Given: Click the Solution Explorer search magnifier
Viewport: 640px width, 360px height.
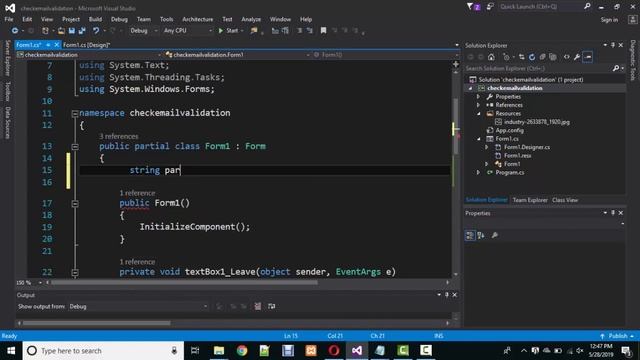Looking at the screenshot, I should pyautogui.click(x=616, y=69).
